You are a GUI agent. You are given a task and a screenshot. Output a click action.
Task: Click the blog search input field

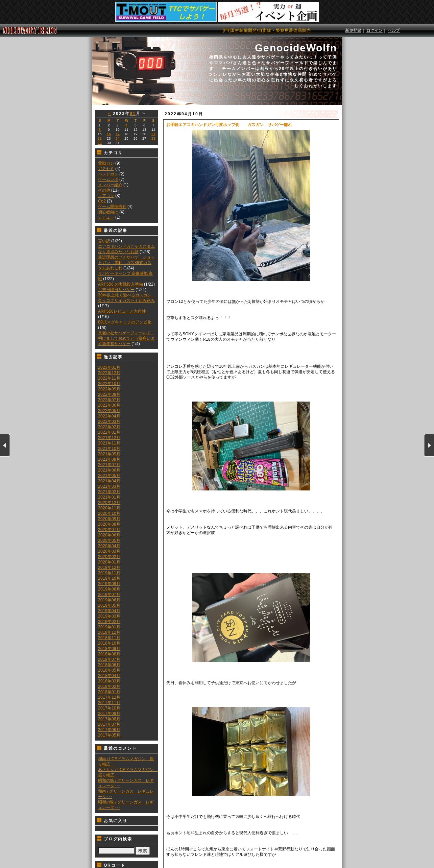tap(116, 851)
